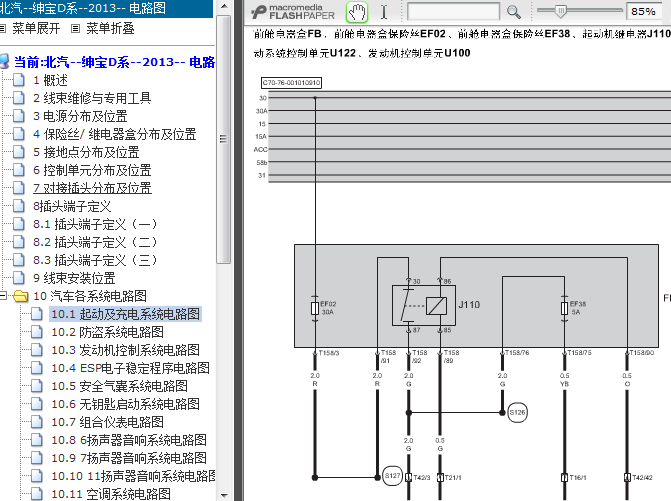Open 8插头端子定义
The width and height of the screenshot is (671, 501).
tap(72, 206)
